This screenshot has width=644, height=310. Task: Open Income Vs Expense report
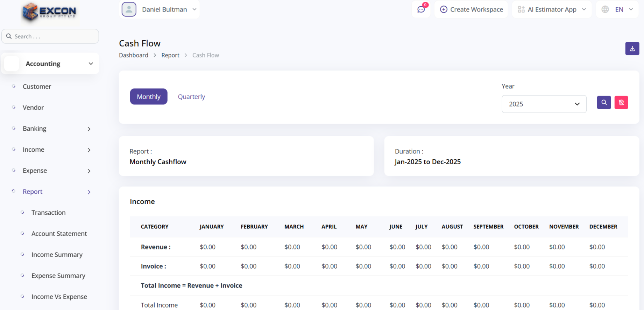coord(59,297)
